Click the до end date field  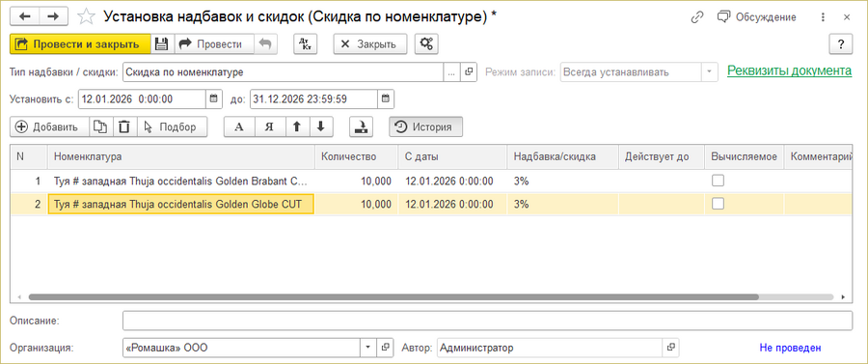[x=313, y=99]
